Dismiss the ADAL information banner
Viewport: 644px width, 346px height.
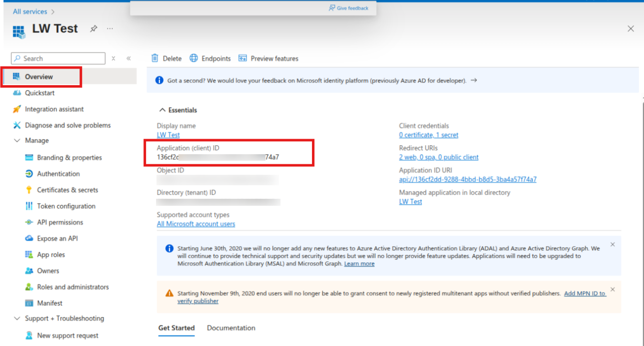tap(612, 245)
